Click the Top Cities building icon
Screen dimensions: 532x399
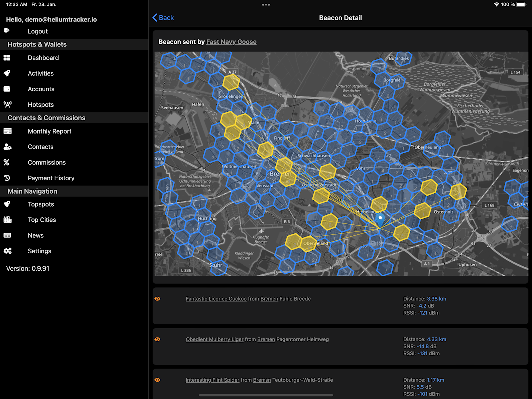tap(7, 220)
